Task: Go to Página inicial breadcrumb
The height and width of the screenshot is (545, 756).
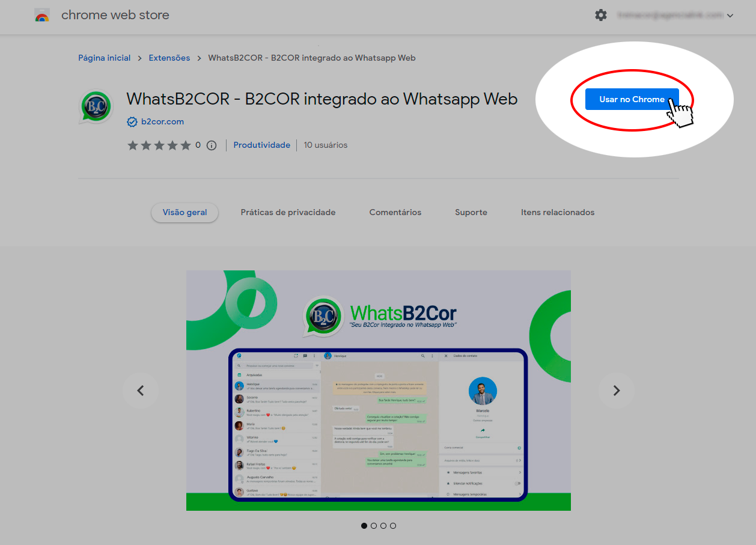Action: pos(104,58)
